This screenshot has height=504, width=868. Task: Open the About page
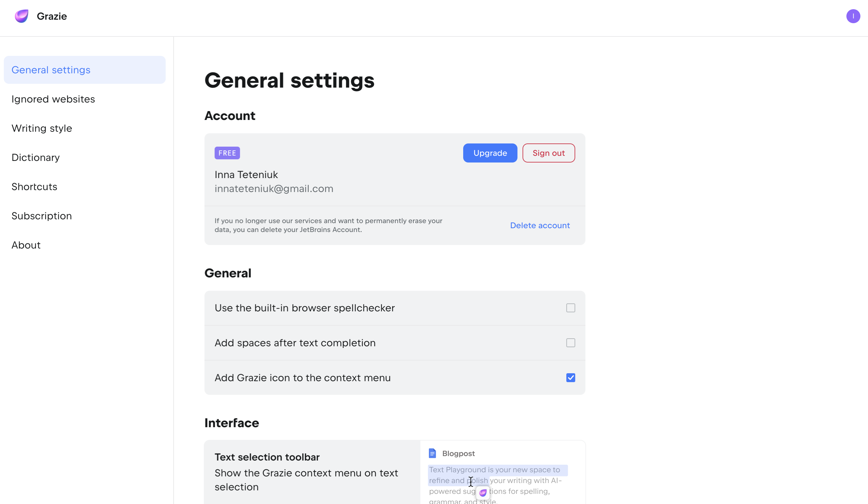[26, 245]
